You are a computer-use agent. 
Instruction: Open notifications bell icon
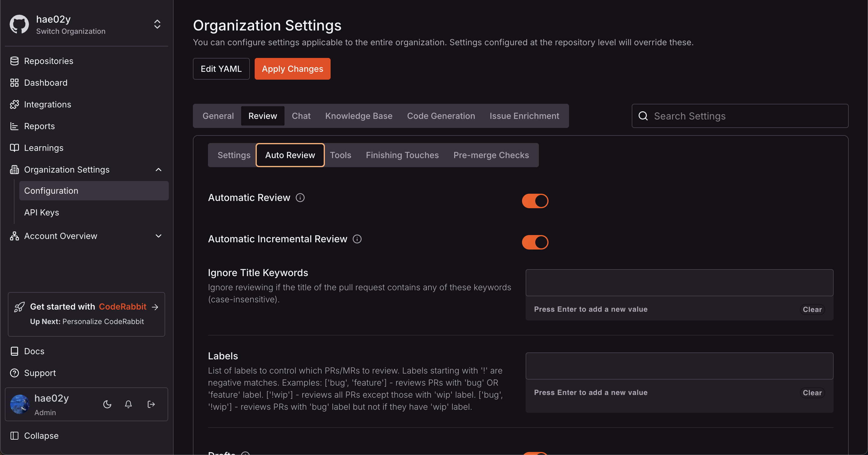coord(128,404)
